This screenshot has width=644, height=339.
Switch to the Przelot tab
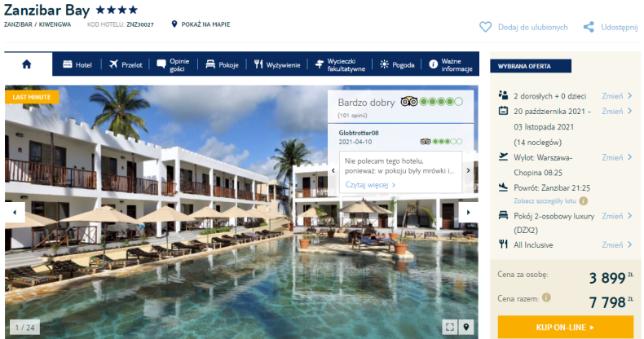pyautogui.click(x=126, y=65)
